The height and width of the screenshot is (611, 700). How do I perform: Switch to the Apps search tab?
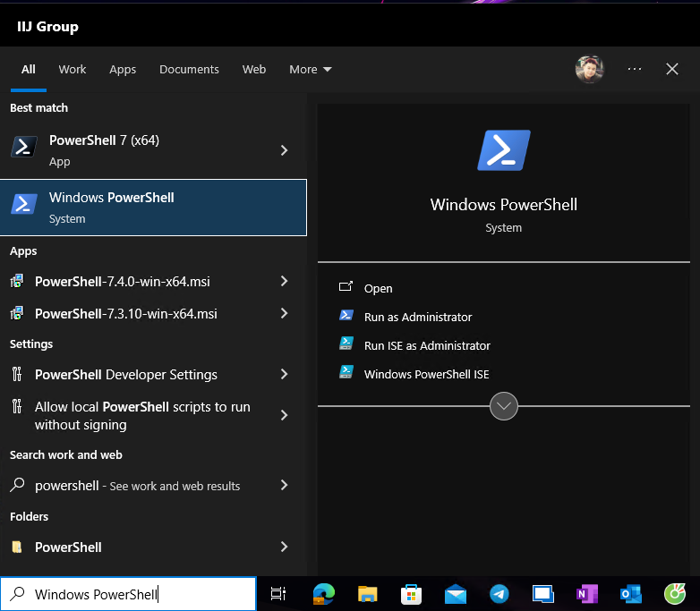(123, 70)
